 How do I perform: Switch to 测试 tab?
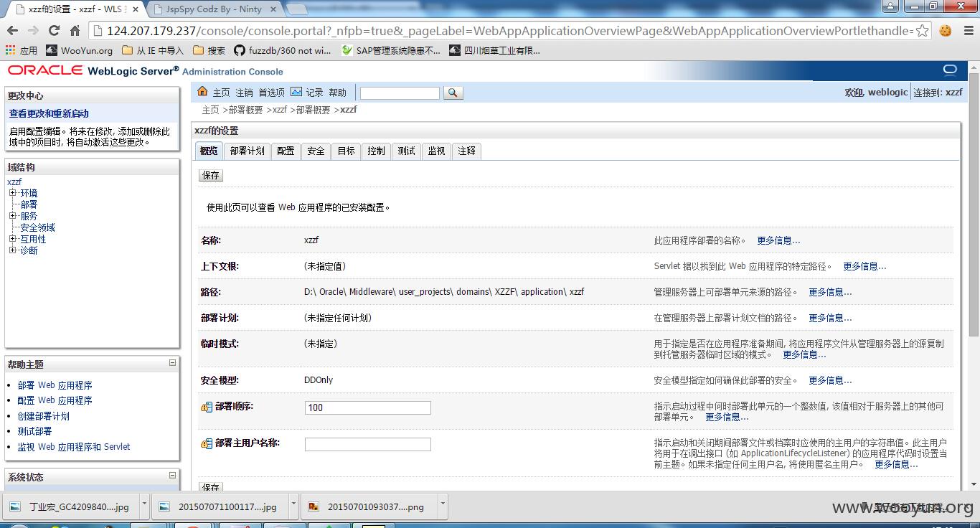(406, 151)
